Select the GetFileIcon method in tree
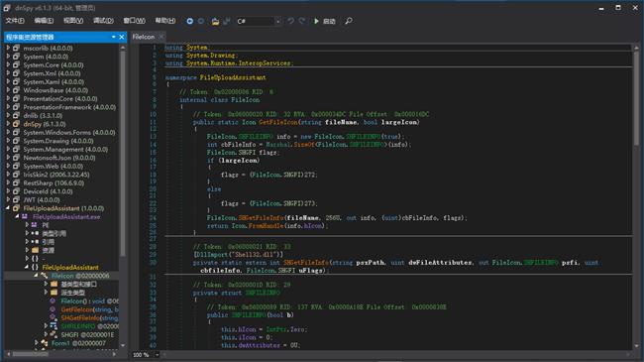 pyautogui.click(x=89, y=309)
